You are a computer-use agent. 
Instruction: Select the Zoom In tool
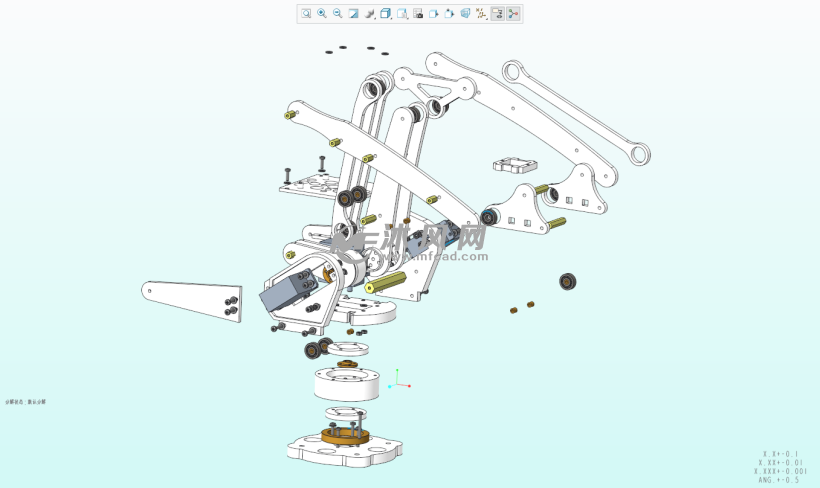322,14
